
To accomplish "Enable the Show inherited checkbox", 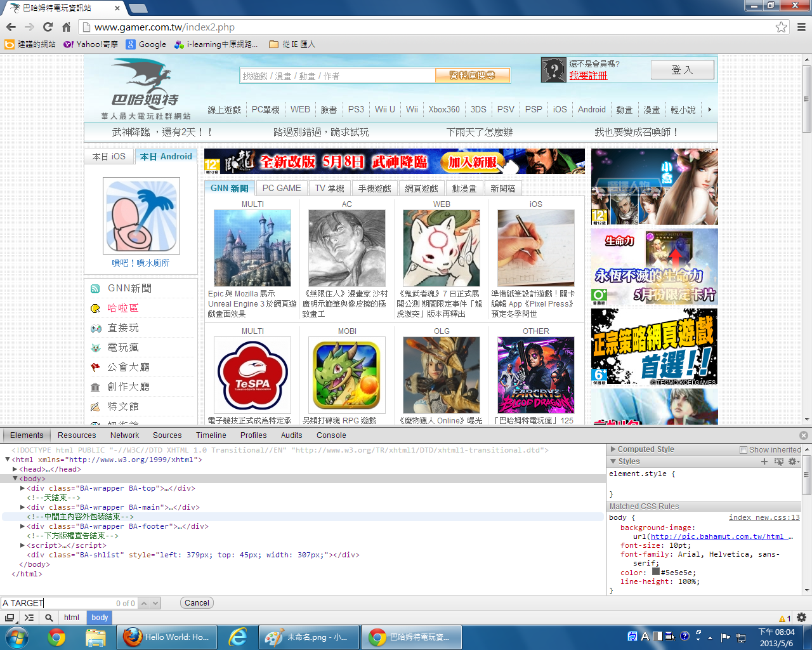I will pyautogui.click(x=743, y=450).
